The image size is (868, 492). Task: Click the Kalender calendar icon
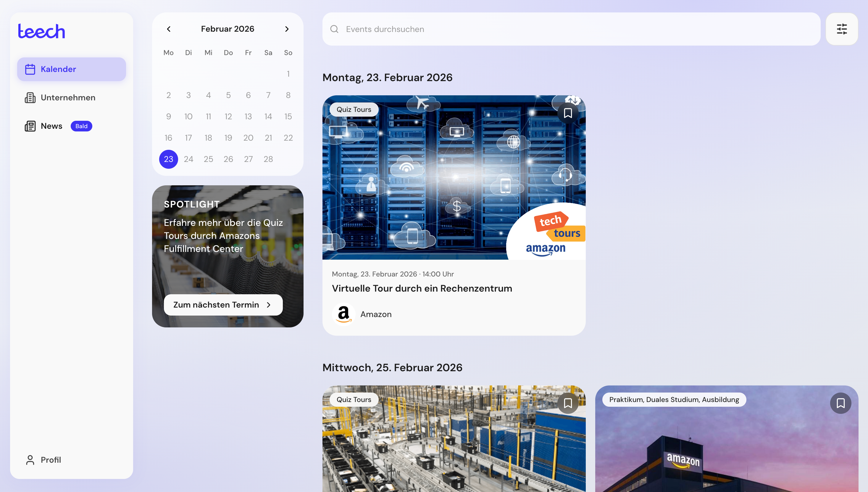[30, 69]
